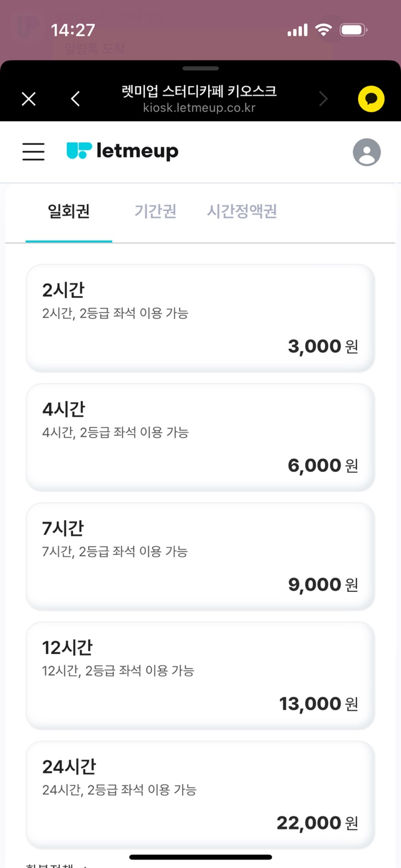
Task: Select the 일회권 tab
Action: pos(69,212)
